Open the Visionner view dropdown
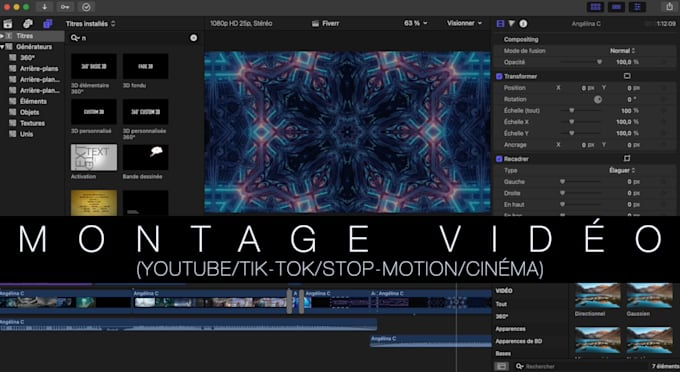Image resolution: width=680 pixels, height=372 pixels. click(x=464, y=23)
